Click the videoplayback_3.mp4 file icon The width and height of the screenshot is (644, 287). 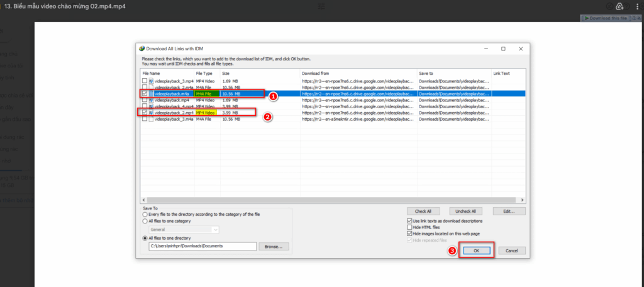point(151,81)
